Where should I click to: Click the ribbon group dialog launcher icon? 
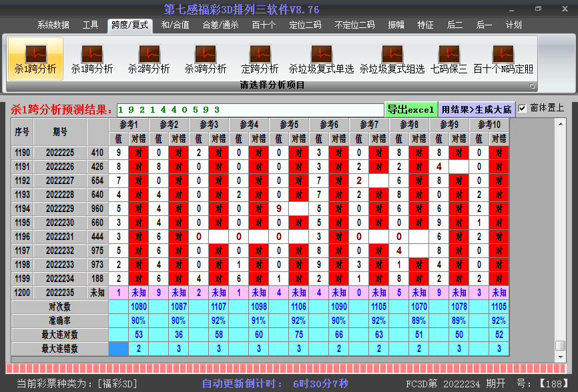point(532,86)
